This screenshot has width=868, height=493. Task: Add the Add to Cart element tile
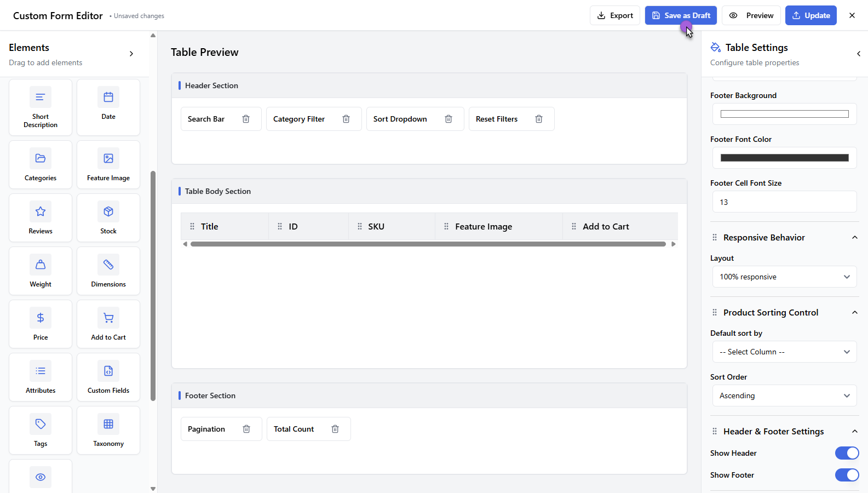[x=108, y=324]
